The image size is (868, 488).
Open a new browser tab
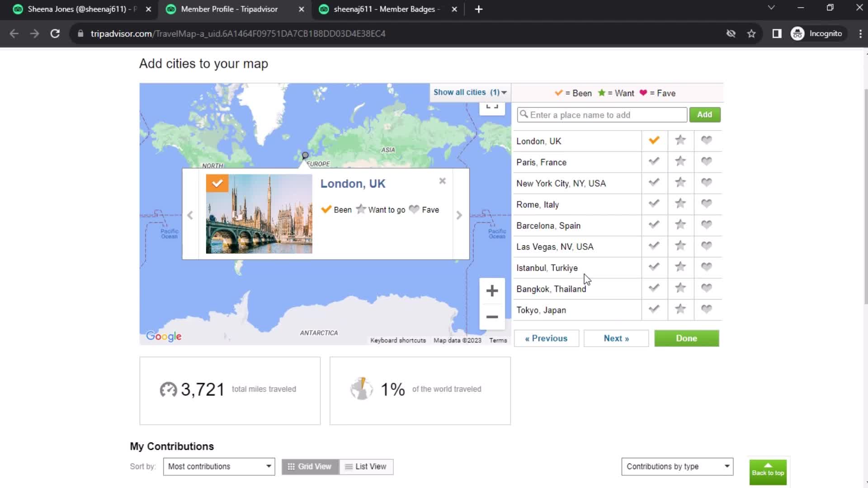click(479, 9)
